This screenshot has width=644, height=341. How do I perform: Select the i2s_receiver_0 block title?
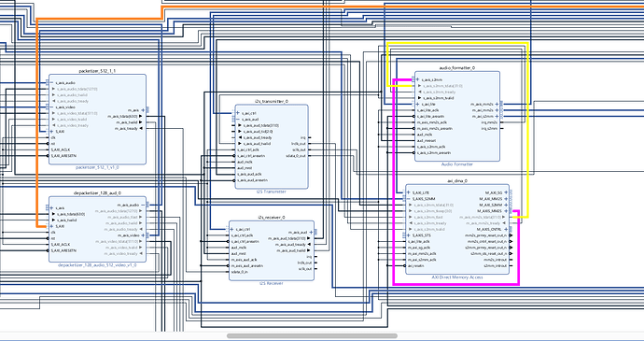[272, 217]
